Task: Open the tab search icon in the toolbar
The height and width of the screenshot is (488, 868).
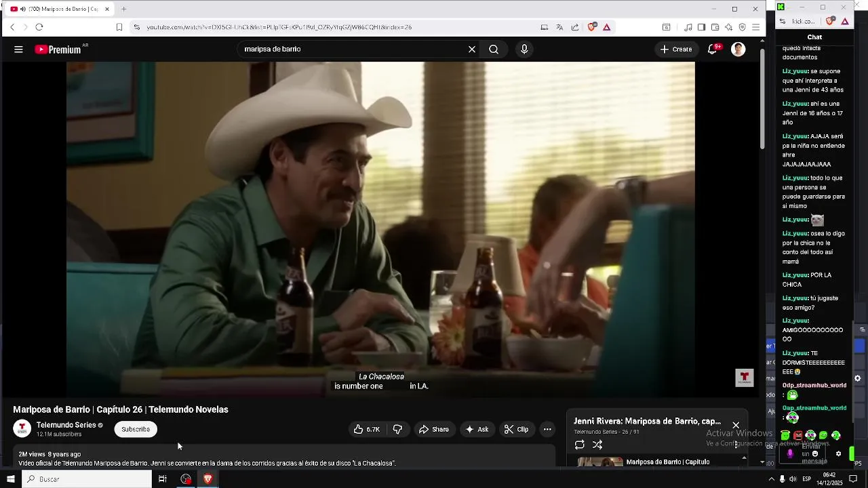Action: (666, 27)
